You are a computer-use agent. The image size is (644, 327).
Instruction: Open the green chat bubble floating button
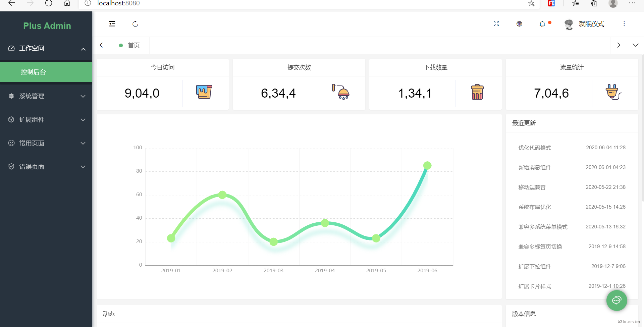tap(616, 301)
